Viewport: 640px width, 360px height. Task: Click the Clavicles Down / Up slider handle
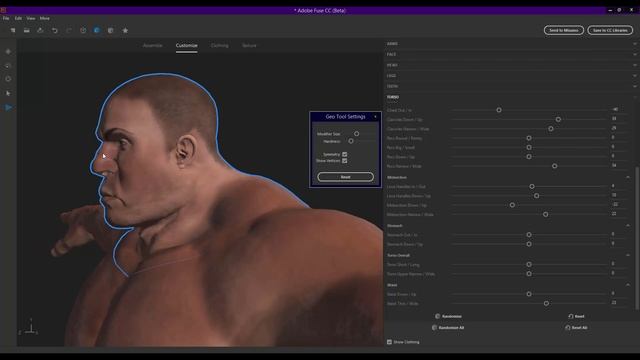558,120
